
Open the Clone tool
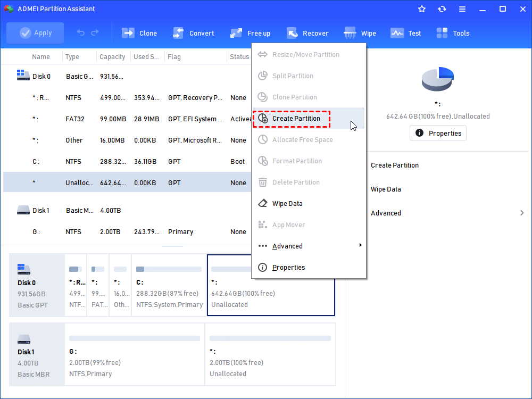139,33
